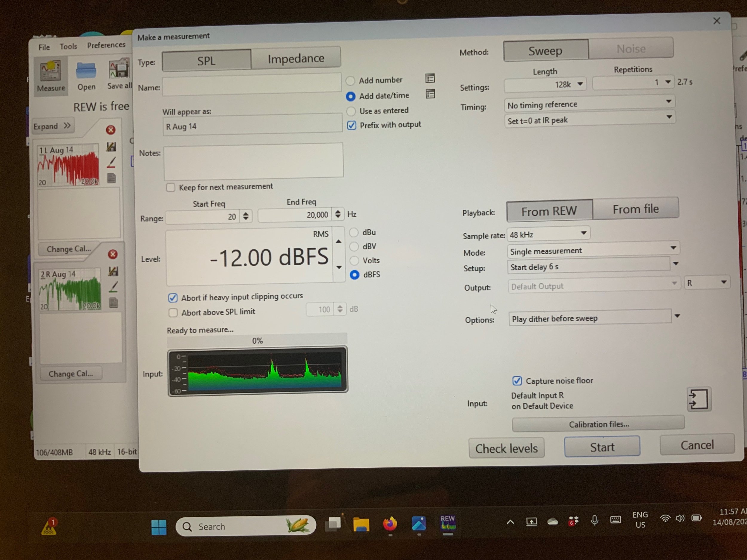Click the red X on the R Aug 14 measurement
This screenshot has height=560, width=747.
[113, 254]
